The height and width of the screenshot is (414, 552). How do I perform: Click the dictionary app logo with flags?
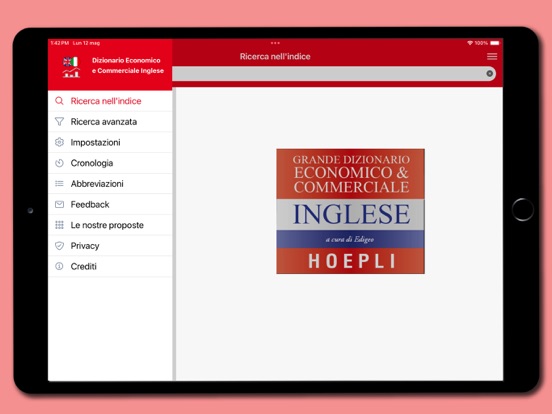pos(71,67)
